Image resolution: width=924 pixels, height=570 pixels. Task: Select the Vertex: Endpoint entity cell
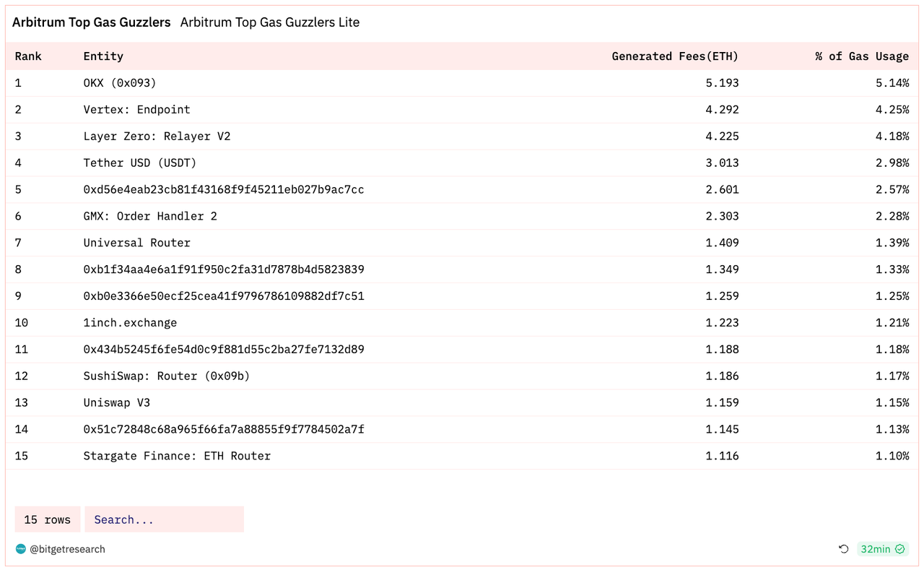click(x=136, y=110)
